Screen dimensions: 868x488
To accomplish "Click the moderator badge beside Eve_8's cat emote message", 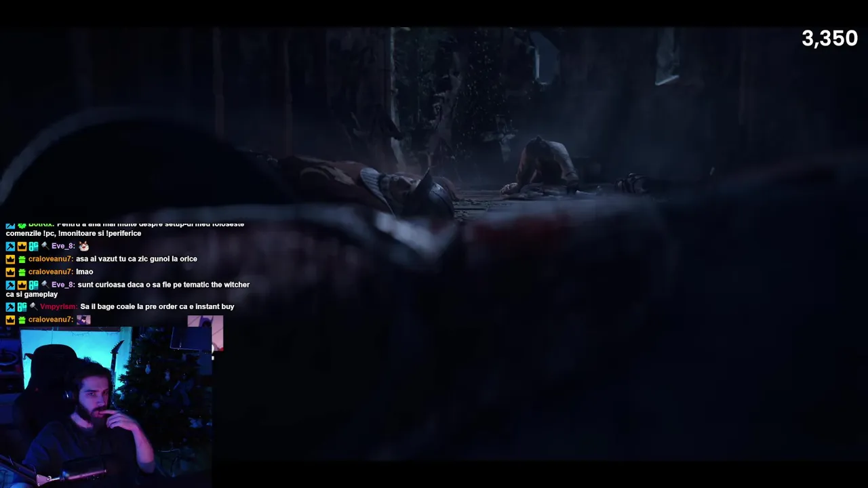I will point(10,246).
